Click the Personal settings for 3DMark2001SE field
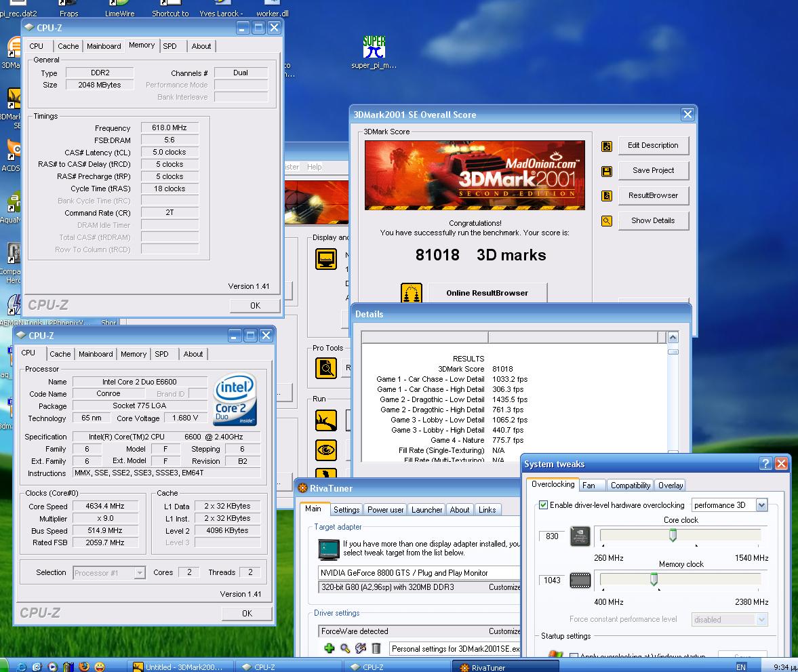798x672 pixels. 456,648
